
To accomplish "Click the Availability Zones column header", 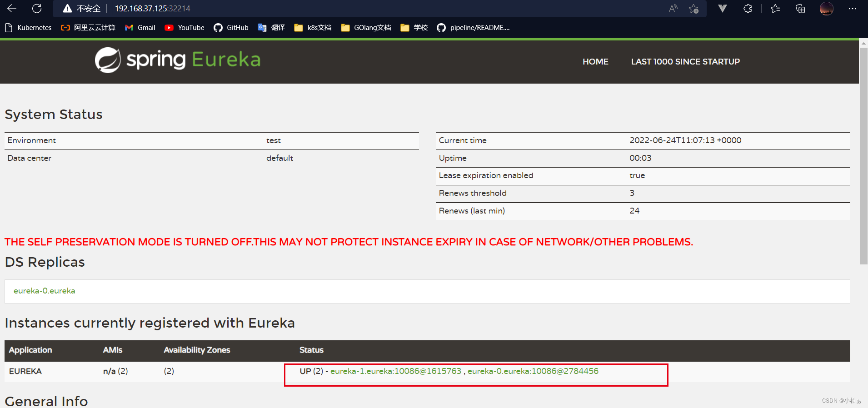I will click(x=197, y=350).
